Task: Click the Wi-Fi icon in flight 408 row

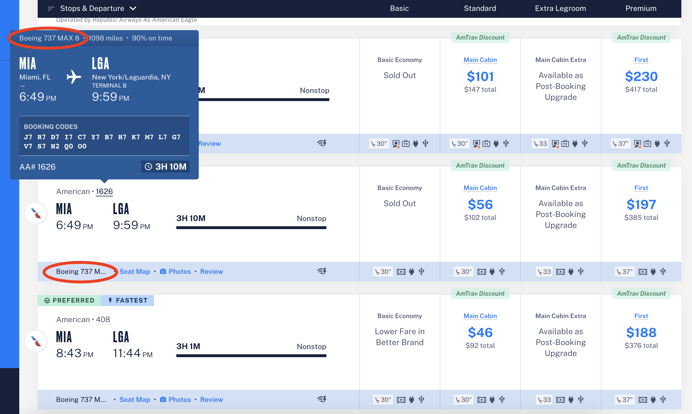Action: [x=322, y=399]
